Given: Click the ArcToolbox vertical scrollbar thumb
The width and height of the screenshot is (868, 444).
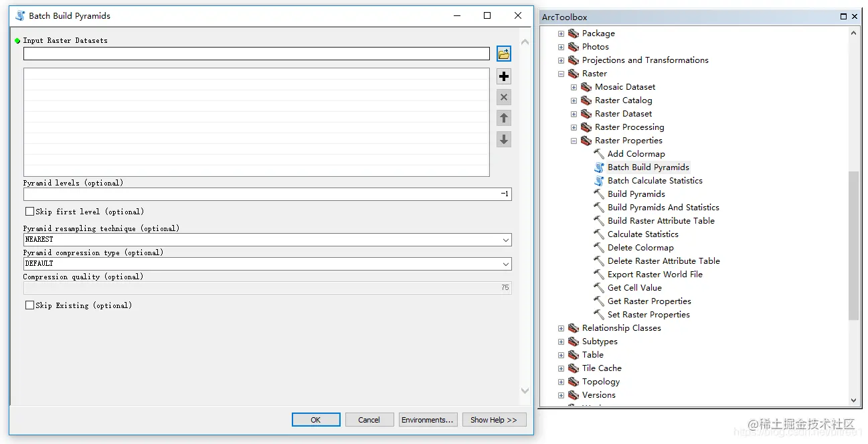Looking at the screenshot, I should [x=853, y=246].
